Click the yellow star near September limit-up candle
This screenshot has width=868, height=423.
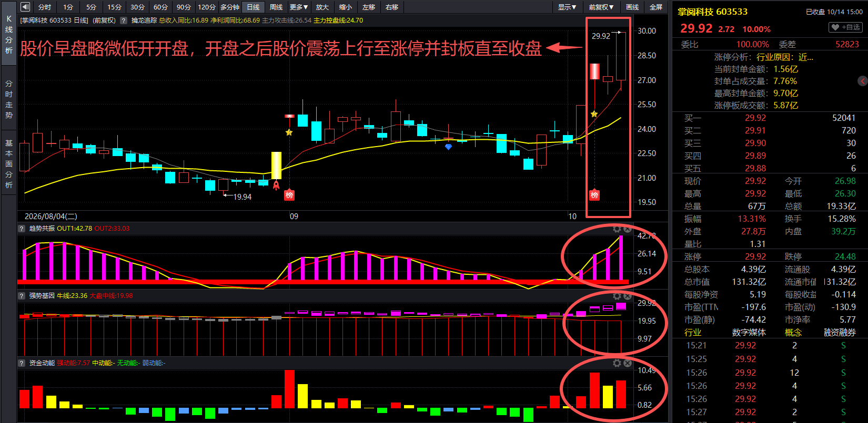(x=289, y=132)
